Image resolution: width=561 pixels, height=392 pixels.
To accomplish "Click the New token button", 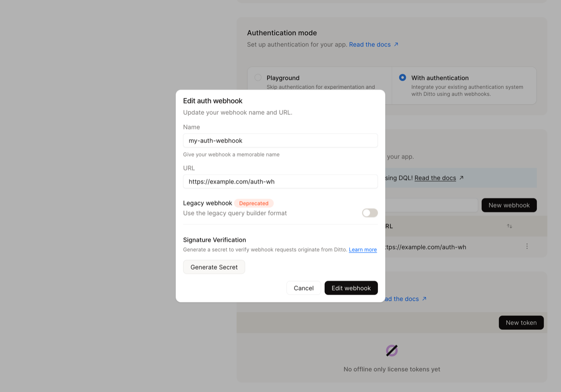I will pos(521,322).
